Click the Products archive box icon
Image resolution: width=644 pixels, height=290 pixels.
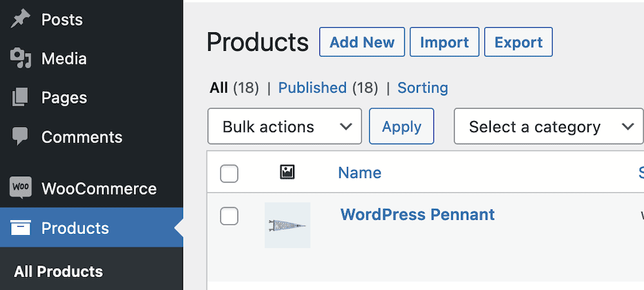21,228
